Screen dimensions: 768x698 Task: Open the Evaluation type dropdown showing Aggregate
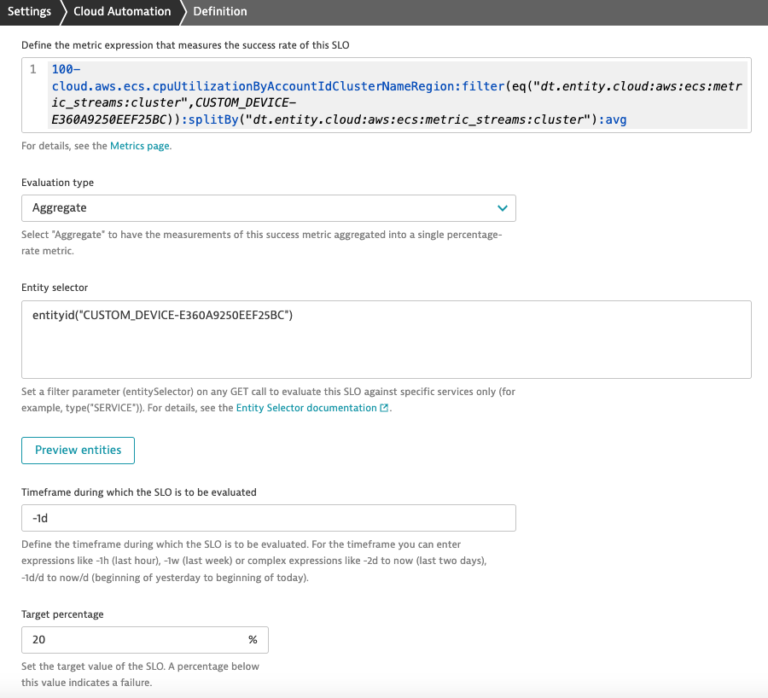[x=268, y=208]
